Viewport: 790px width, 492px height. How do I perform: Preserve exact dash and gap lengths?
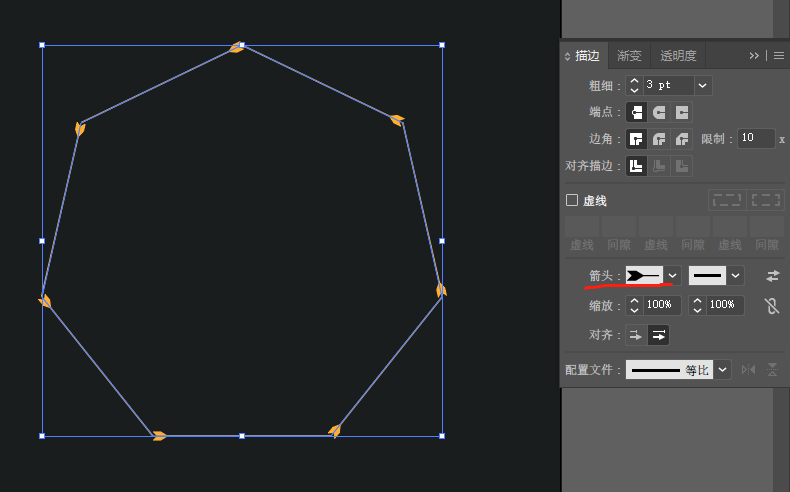727,200
